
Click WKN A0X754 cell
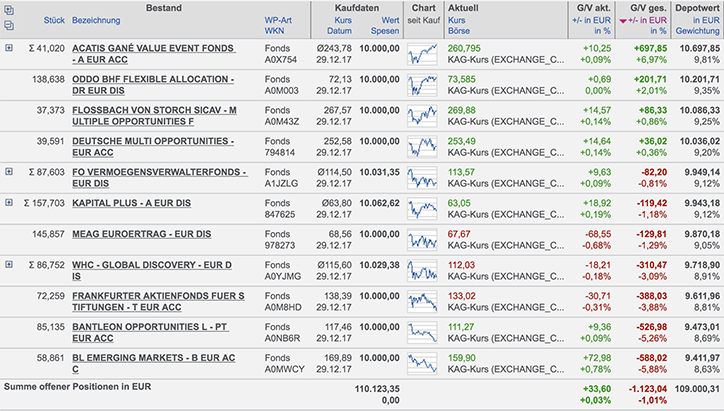pos(281,60)
